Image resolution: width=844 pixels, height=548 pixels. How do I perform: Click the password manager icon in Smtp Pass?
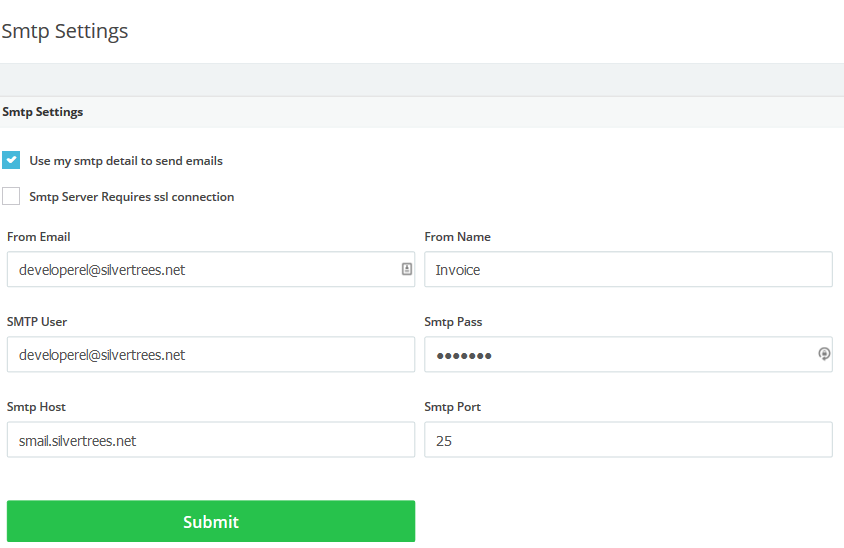pos(824,354)
